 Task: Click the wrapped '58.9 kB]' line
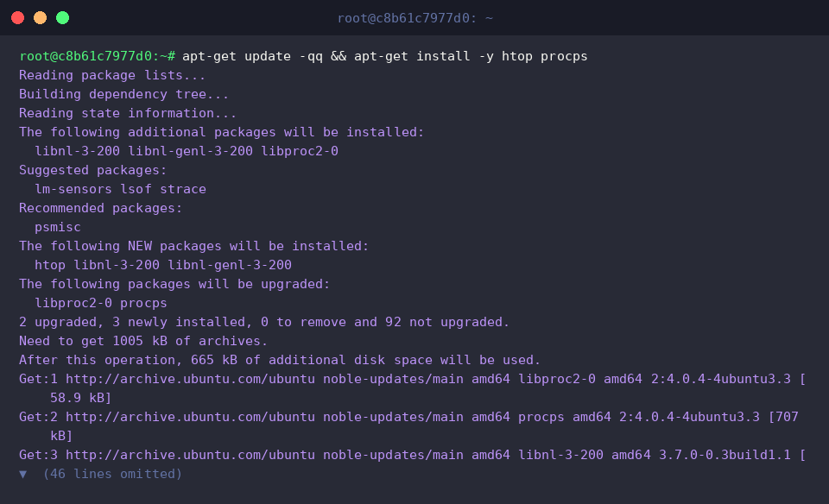[x=81, y=399]
